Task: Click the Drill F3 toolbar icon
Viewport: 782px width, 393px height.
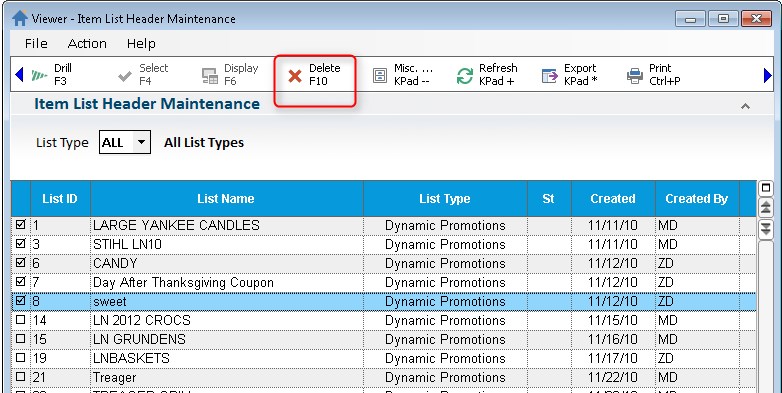Action: [39, 75]
